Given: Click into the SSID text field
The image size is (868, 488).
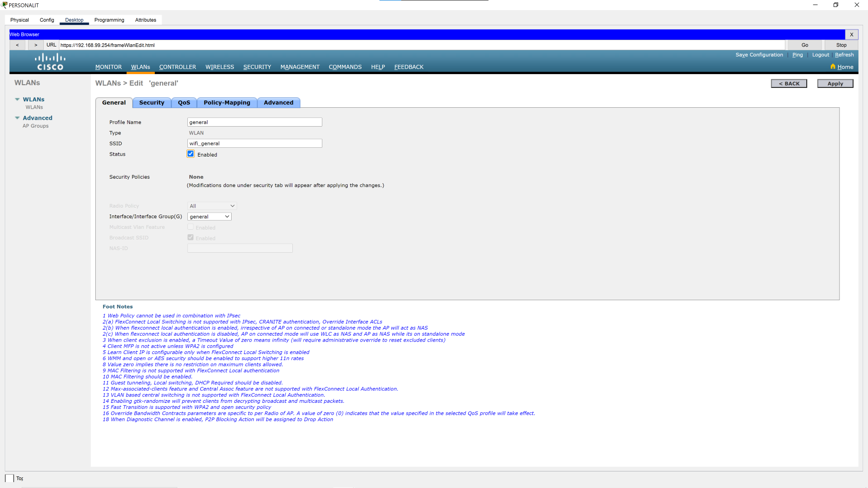Looking at the screenshot, I should click(254, 144).
